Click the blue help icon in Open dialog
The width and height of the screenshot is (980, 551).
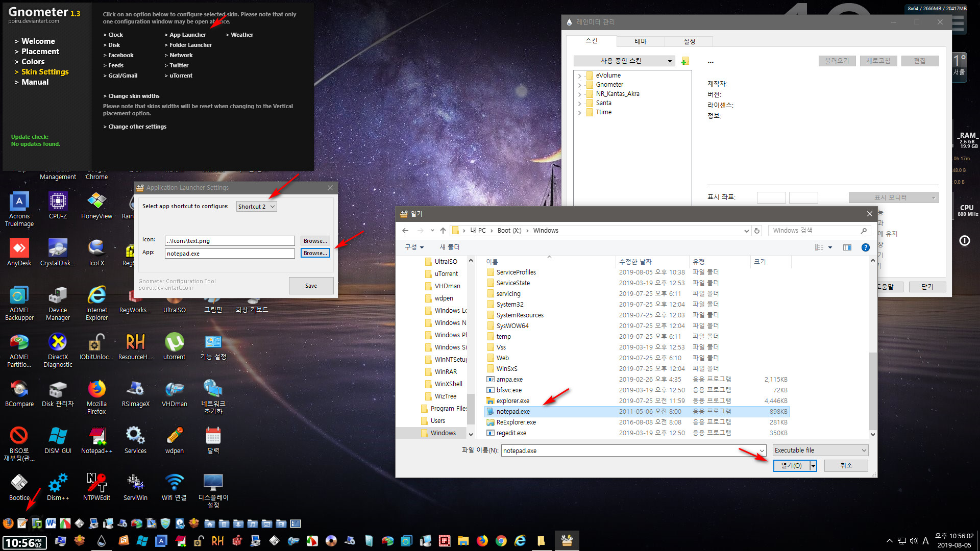(x=865, y=247)
